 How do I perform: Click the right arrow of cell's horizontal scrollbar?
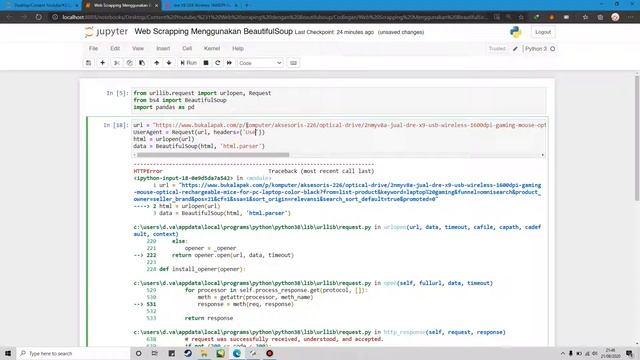click(x=542, y=155)
